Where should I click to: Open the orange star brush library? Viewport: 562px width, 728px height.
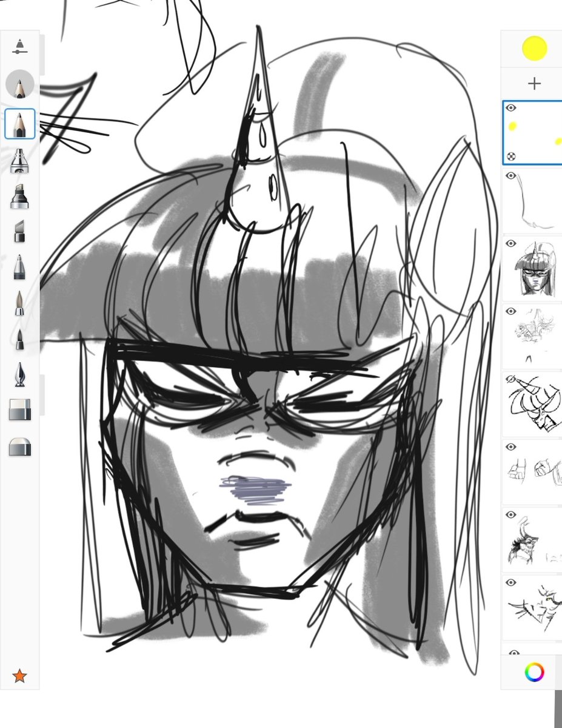pyautogui.click(x=19, y=675)
